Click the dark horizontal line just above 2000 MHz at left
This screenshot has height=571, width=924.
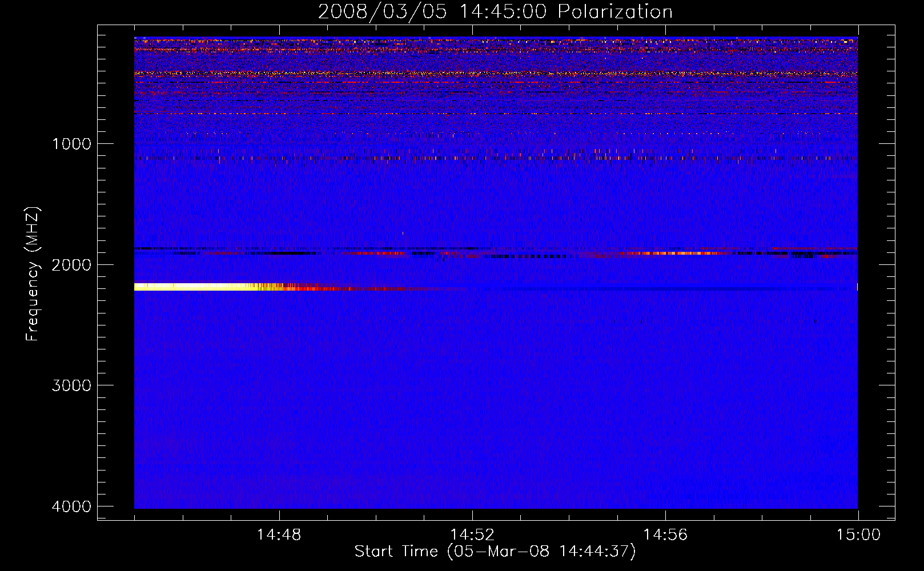click(x=171, y=248)
